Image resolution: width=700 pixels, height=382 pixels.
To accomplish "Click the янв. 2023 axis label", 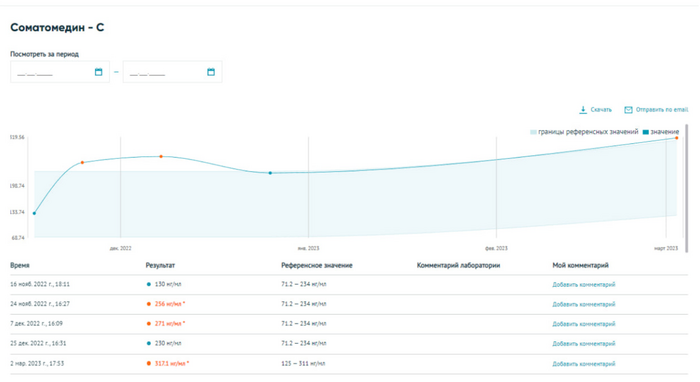I will [x=308, y=248].
